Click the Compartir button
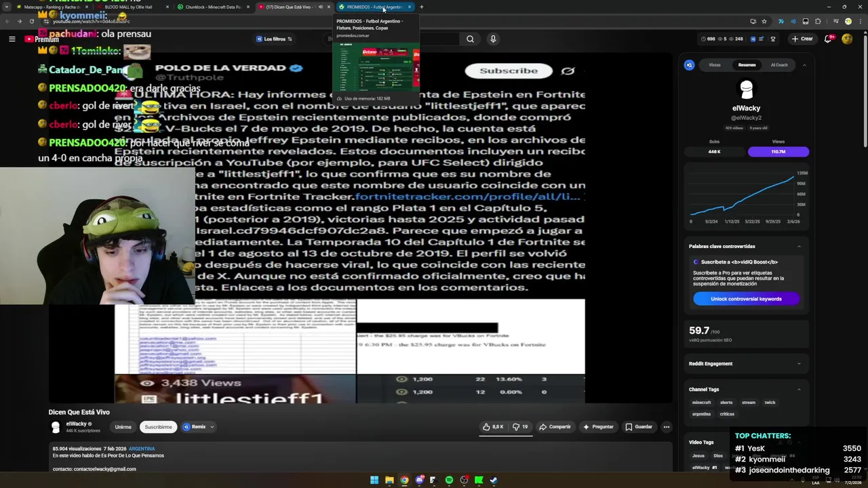Image resolution: width=868 pixels, height=488 pixels. 555,427
